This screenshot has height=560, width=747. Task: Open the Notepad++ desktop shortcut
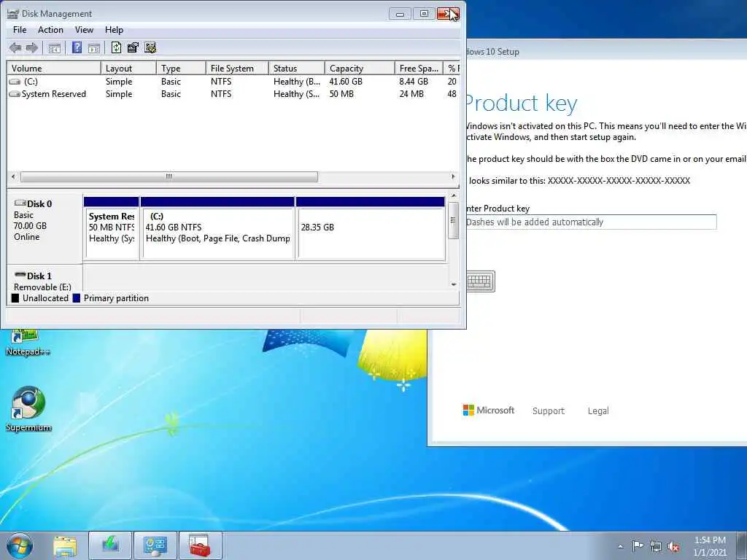tap(27, 342)
